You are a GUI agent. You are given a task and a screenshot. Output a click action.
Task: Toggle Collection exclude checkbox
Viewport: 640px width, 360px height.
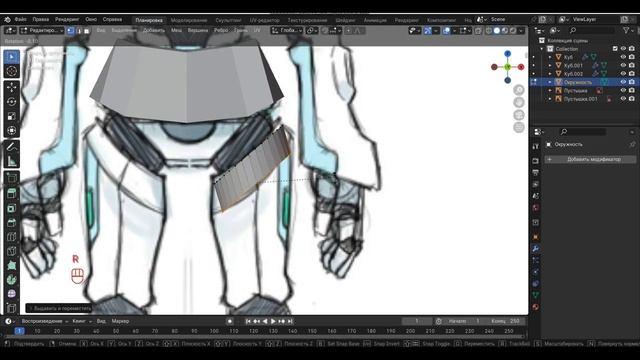click(x=615, y=49)
